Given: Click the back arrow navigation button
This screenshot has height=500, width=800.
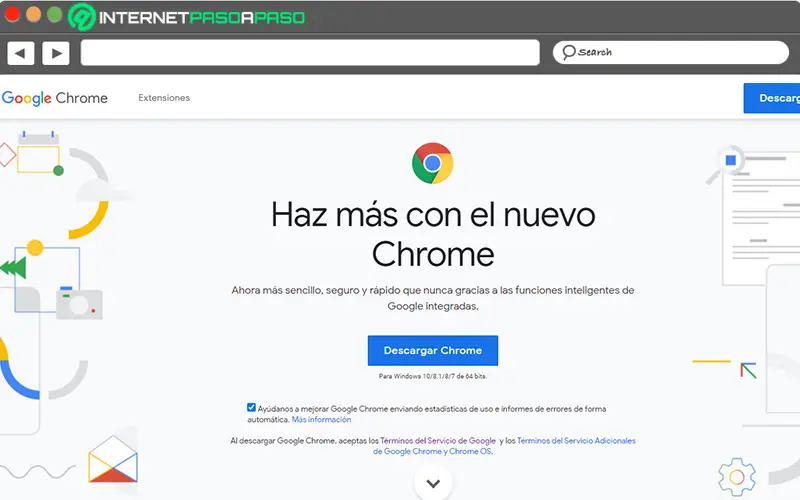Looking at the screenshot, I should pyautogui.click(x=20, y=53).
